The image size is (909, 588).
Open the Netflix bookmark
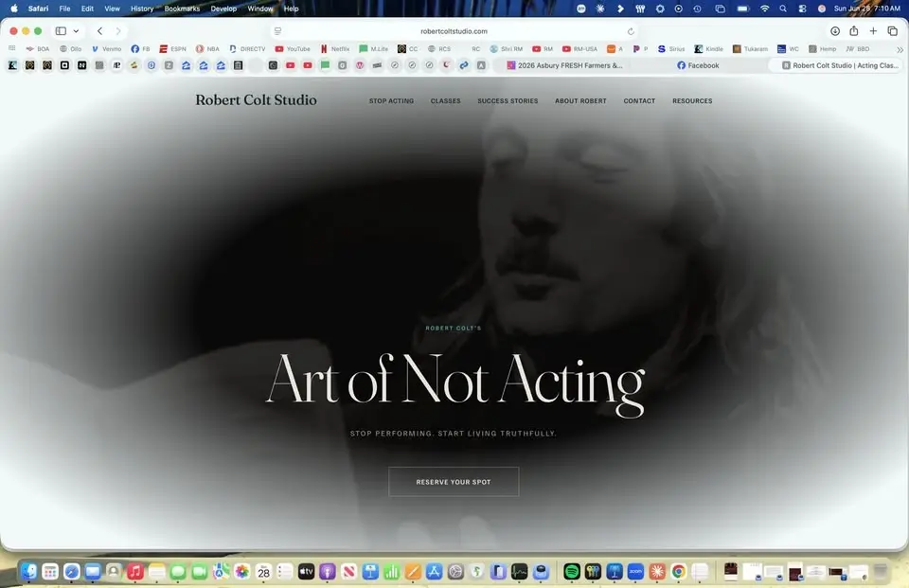tap(335, 49)
